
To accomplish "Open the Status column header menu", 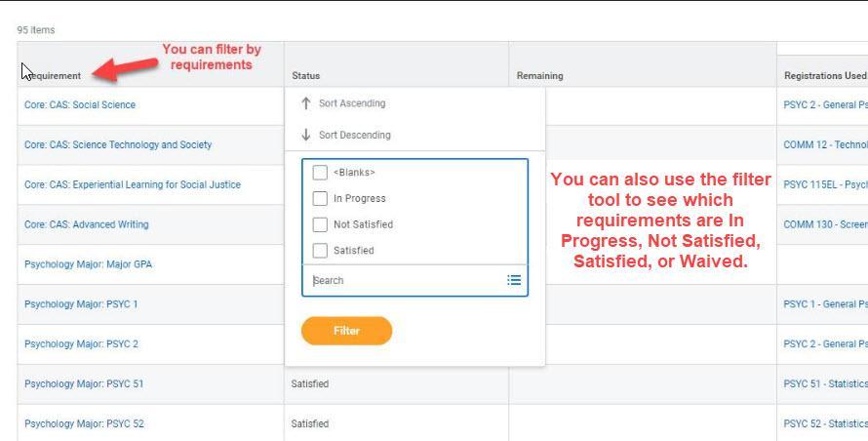I will (306, 75).
